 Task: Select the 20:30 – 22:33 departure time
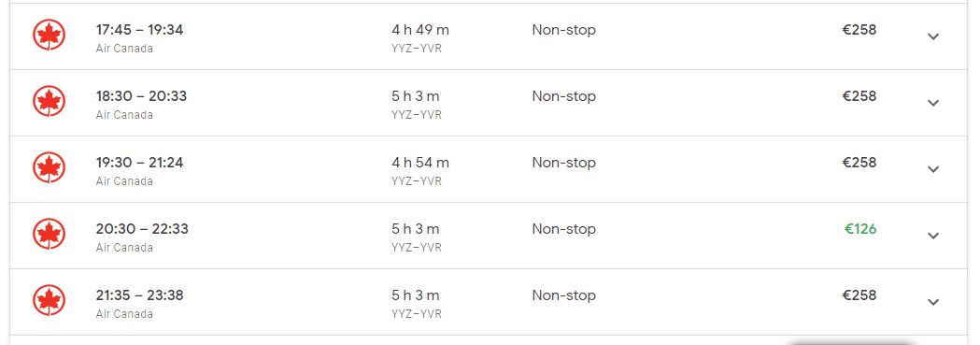142,229
